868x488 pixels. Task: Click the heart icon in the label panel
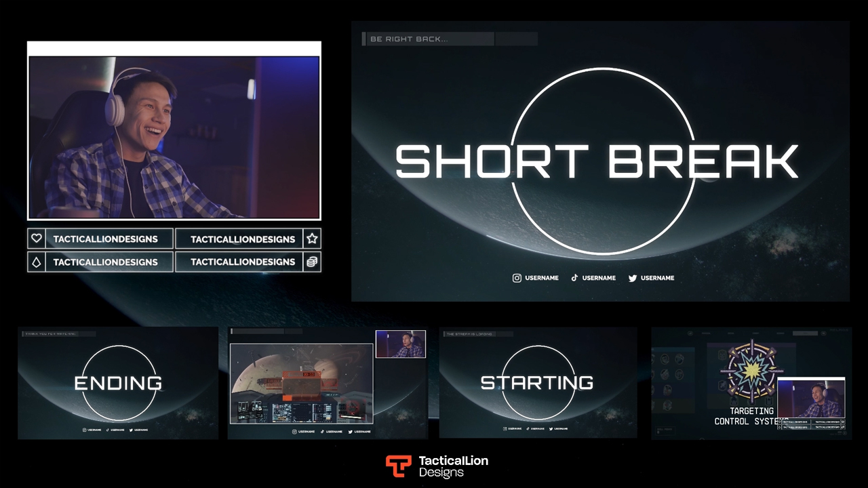[37, 239]
